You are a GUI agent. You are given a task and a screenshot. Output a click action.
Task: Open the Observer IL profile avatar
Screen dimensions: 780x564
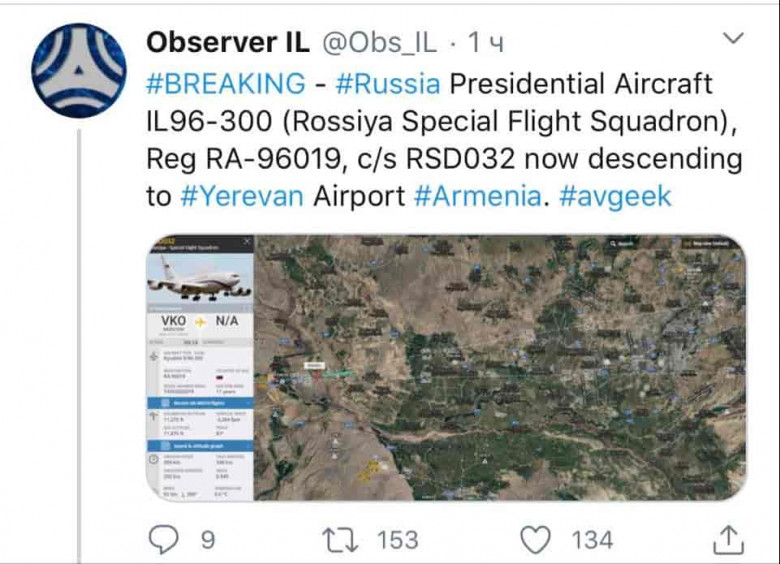pyautogui.click(x=78, y=71)
